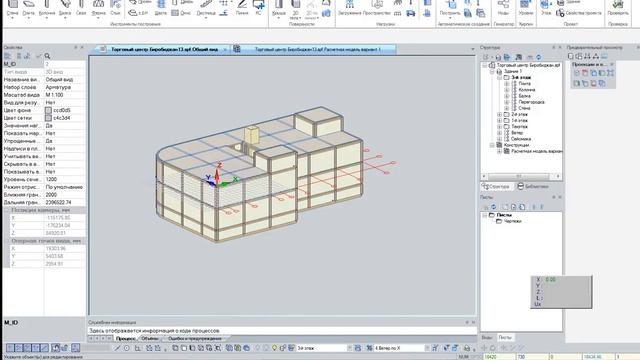Select the Чертежи folder in Листы
This screenshot has width=640, height=360.
click(x=513, y=221)
